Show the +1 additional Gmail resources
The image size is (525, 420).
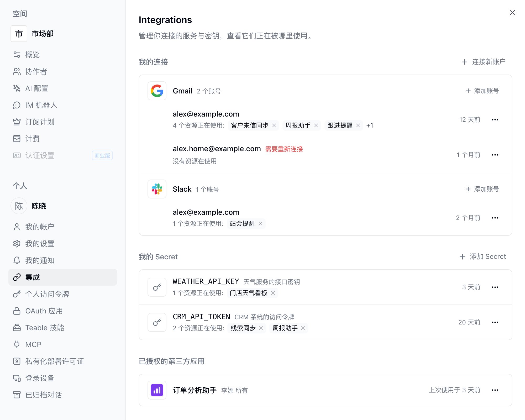[x=370, y=125]
